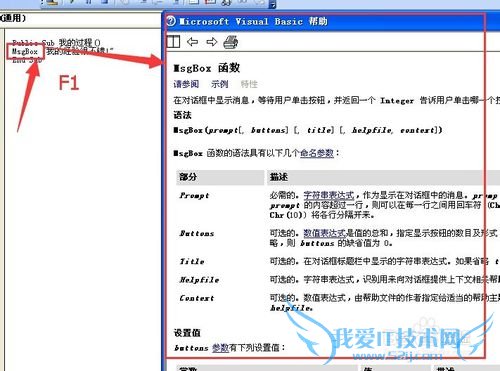This screenshot has width=500, height=371.
Task: Click the Public Sub 我的过程 code line
Action: (56, 43)
